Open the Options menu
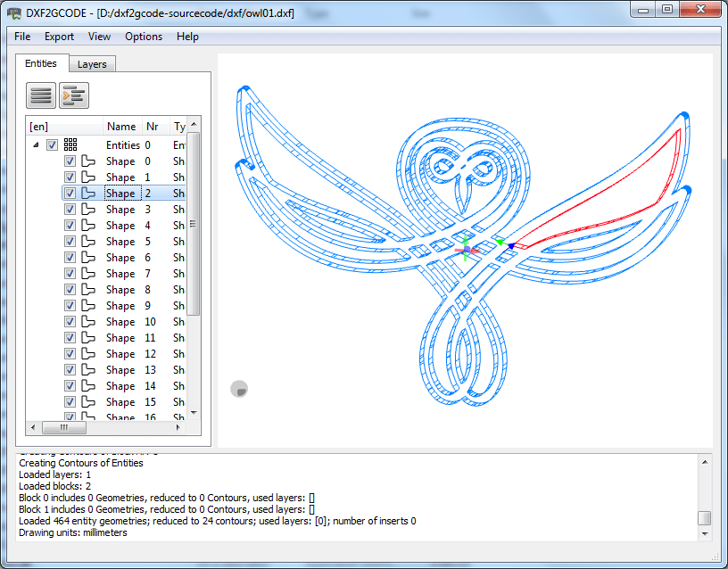Screen dimensions: 728x569 coord(143,37)
